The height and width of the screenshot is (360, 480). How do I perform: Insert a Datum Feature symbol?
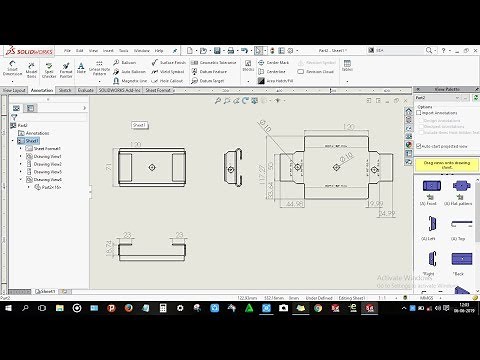coord(209,72)
